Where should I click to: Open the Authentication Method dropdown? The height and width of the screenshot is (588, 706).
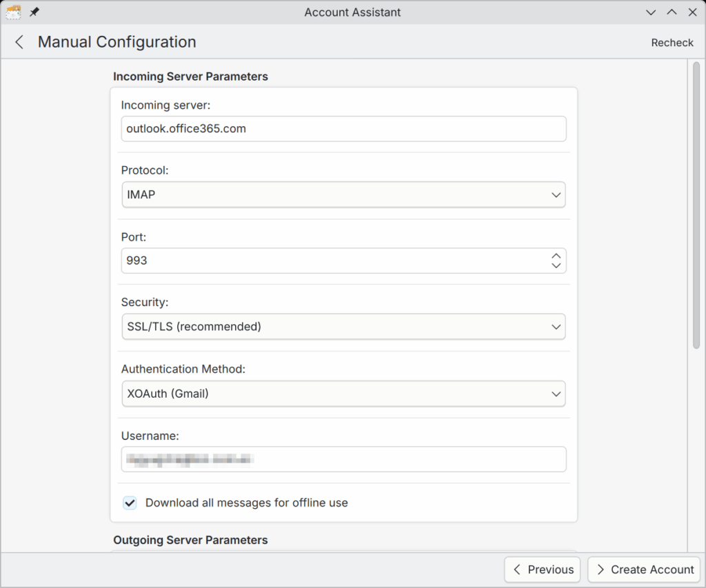343,394
